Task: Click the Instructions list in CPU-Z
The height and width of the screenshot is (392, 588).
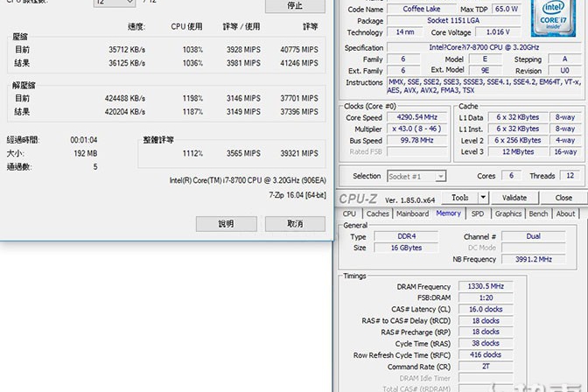Action: tap(484, 86)
